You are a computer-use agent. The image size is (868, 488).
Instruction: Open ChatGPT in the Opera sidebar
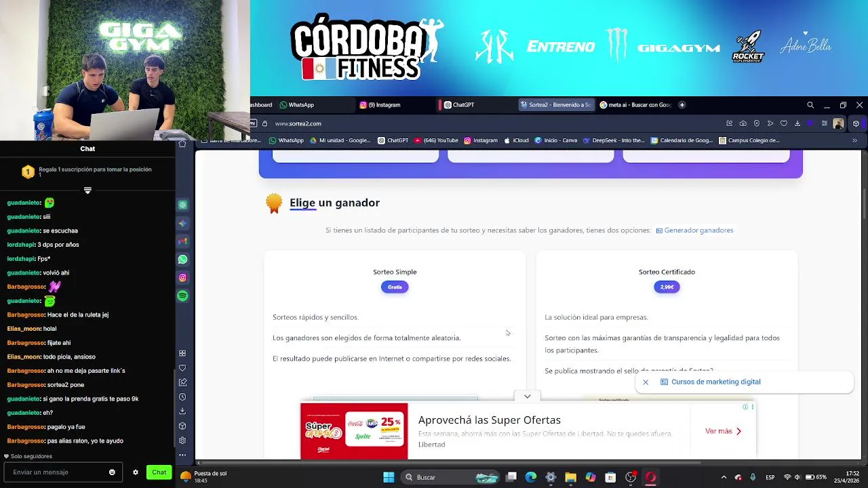[182, 205]
